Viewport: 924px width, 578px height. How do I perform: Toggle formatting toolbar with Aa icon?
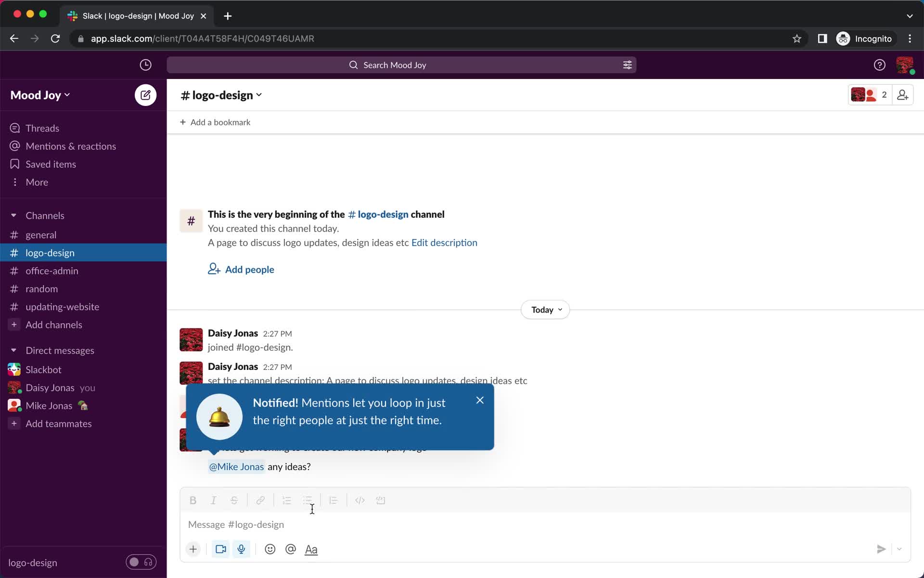311,549
